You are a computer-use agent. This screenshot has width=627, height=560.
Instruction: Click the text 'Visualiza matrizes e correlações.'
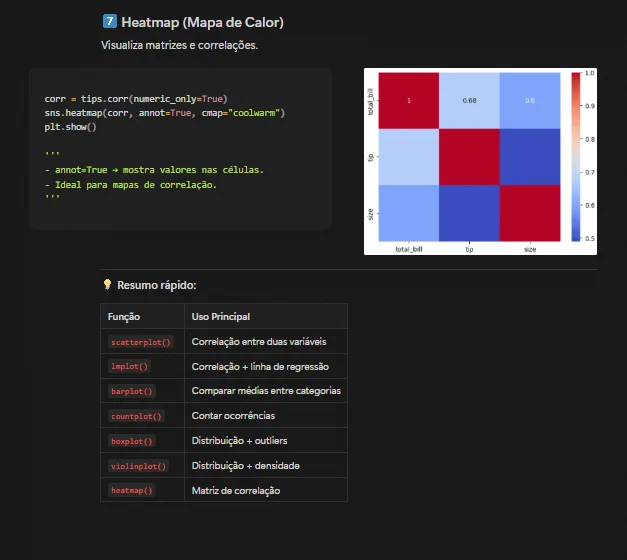click(x=180, y=45)
